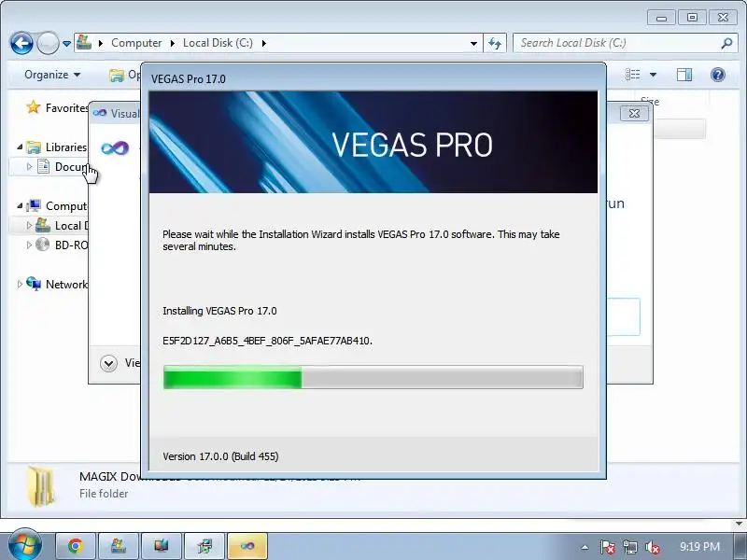Image resolution: width=747 pixels, height=560 pixels.
Task: Open the Windows Start menu
Action: coord(25,545)
